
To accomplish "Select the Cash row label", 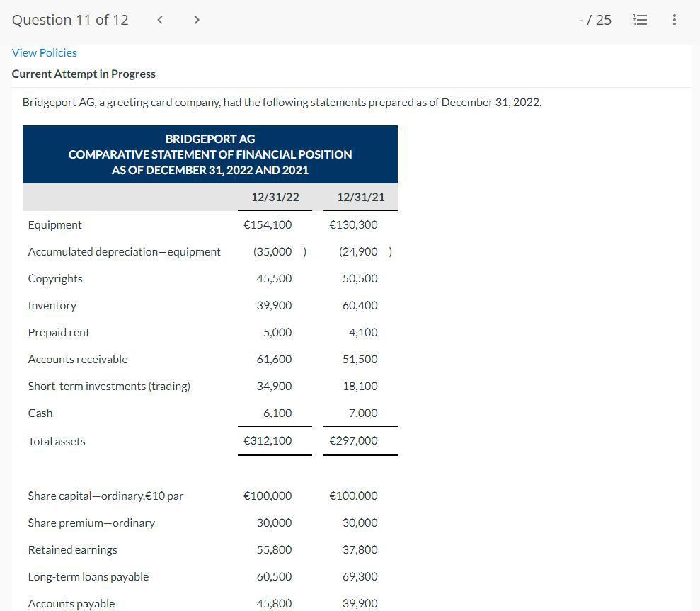I will [x=40, y=413].
